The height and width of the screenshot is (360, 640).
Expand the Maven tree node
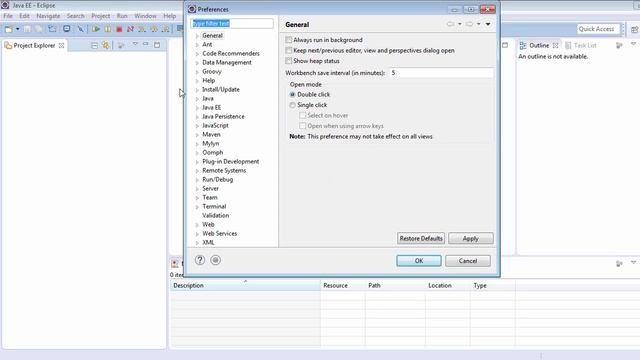pyautogui.click(x=197, y=135)
